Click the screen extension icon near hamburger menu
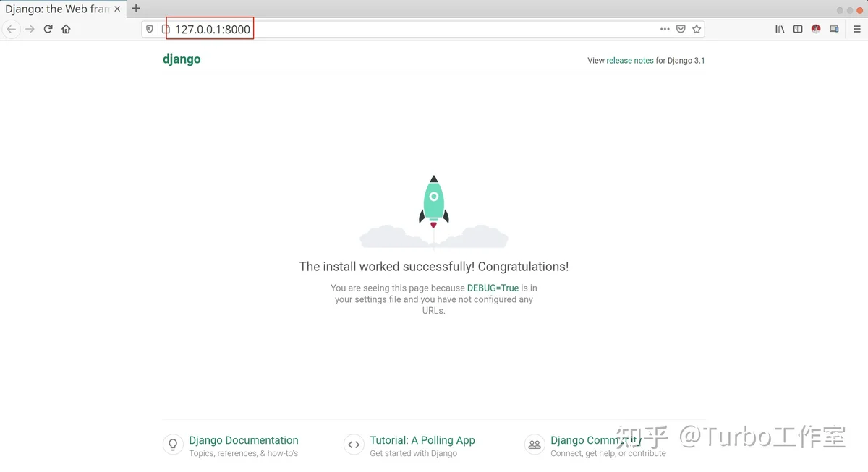 834,29
